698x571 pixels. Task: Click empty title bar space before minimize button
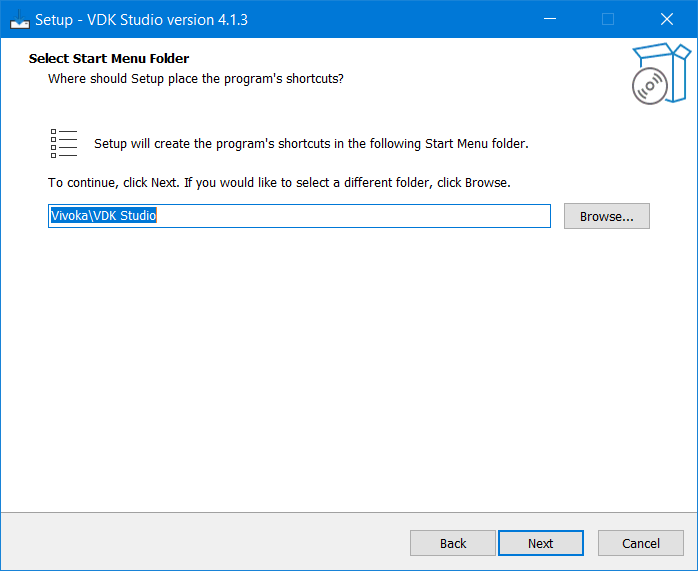[x=400, y=19]
